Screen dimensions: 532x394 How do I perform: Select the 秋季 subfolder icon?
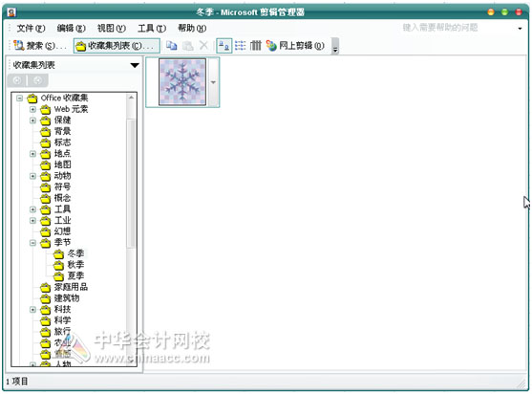pos(58,265)
